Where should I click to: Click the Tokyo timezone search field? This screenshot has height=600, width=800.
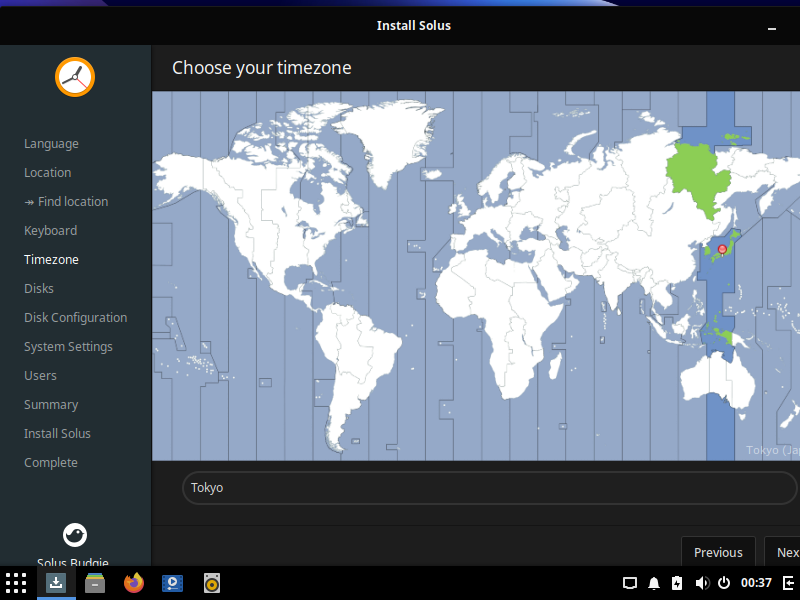490,488
